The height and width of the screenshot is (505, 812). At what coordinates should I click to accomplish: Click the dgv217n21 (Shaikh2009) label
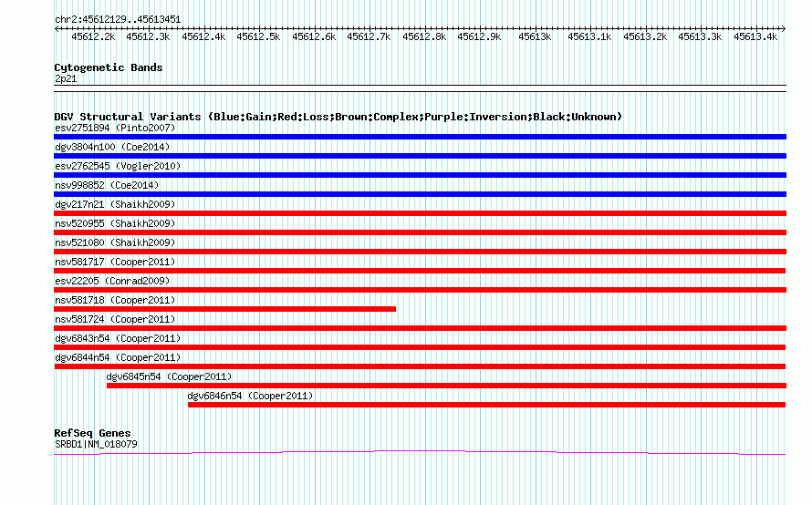(115, 204)
